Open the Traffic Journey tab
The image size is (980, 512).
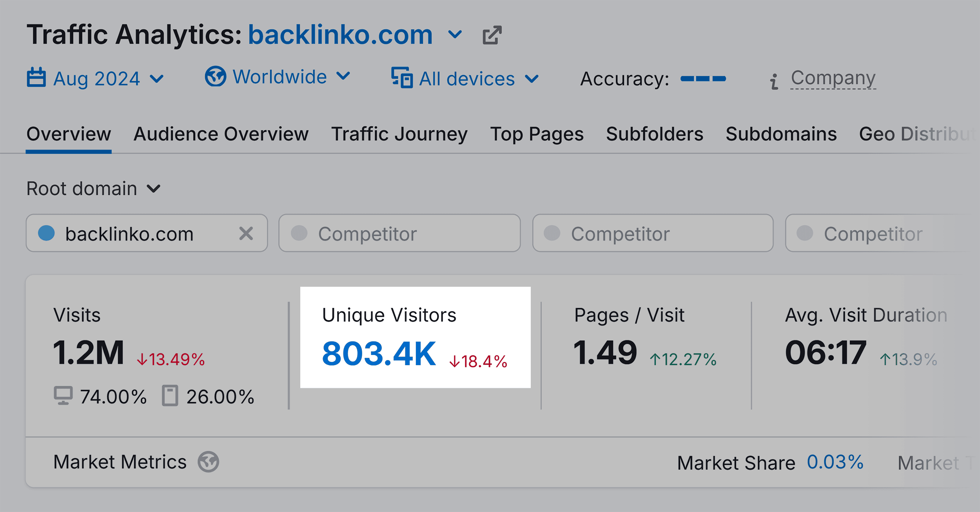pyautogui.click(x=399, y=134)
